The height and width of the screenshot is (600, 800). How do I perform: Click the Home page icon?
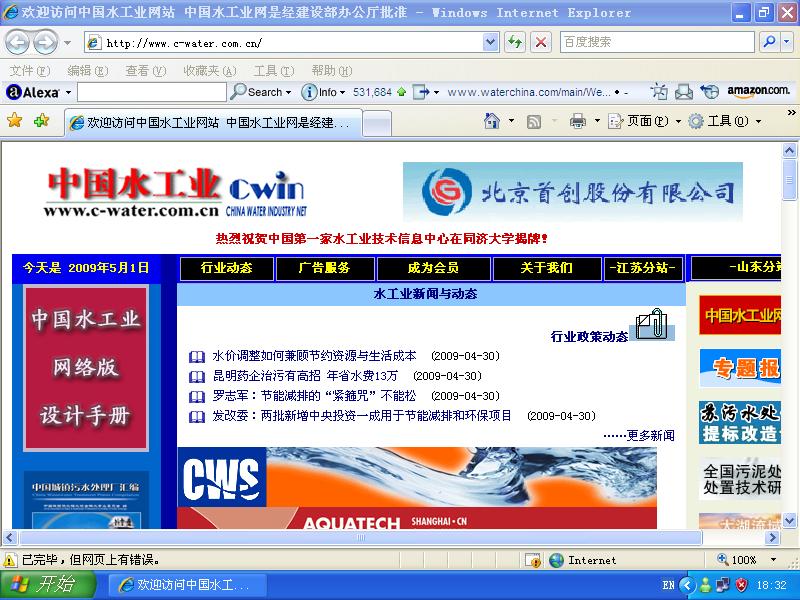point(492,121)
